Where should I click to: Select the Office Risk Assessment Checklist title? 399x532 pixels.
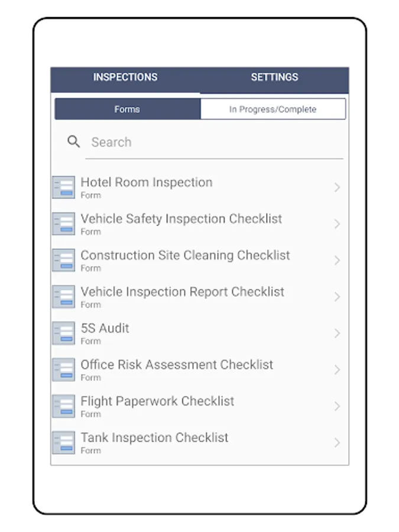[x=177, y=365]
